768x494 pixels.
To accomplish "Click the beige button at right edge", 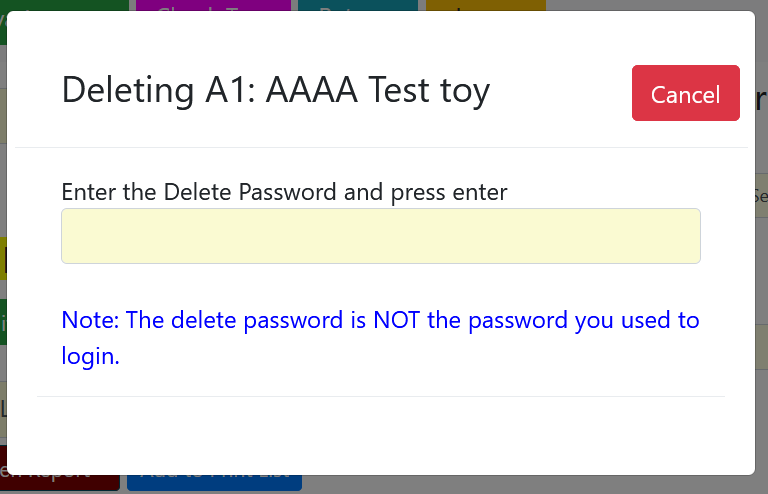I will pyautogui.click(x=760, y=196).
